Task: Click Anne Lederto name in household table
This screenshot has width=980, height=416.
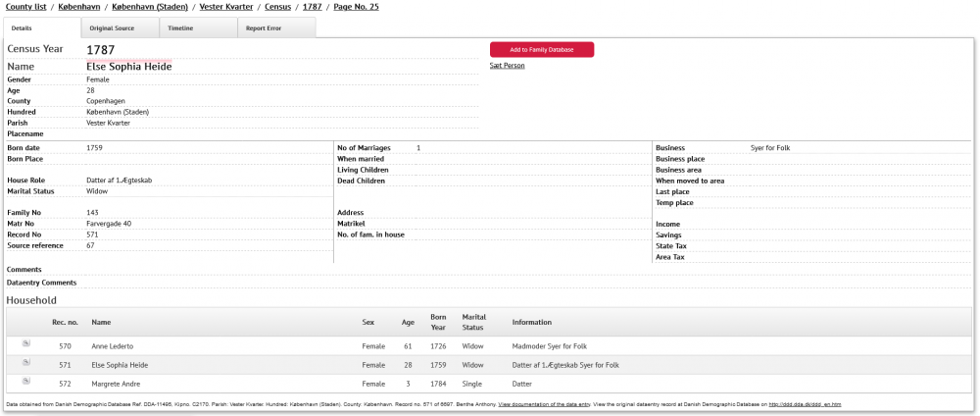Action: 113,346
